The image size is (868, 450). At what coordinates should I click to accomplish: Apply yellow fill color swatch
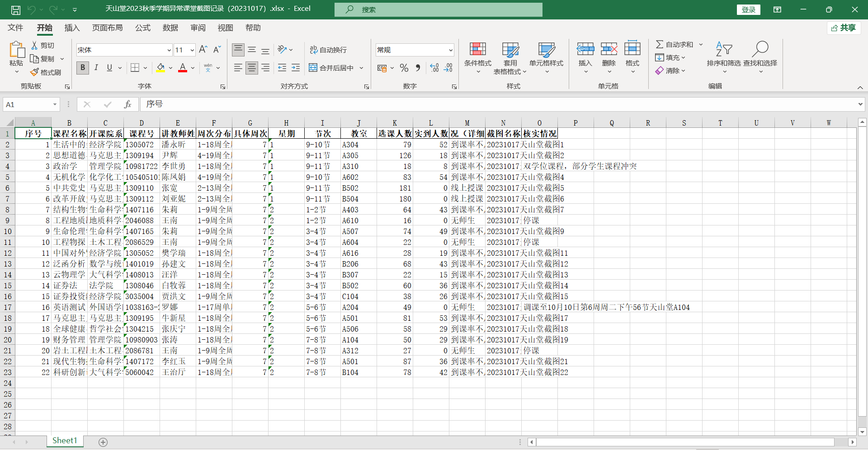coord(160,68)
